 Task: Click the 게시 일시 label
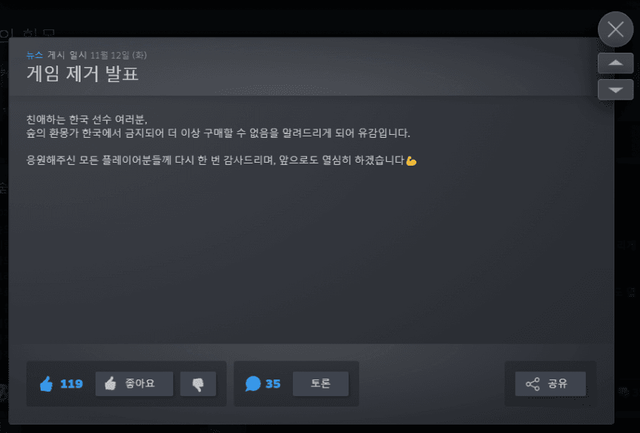point(67,55)
